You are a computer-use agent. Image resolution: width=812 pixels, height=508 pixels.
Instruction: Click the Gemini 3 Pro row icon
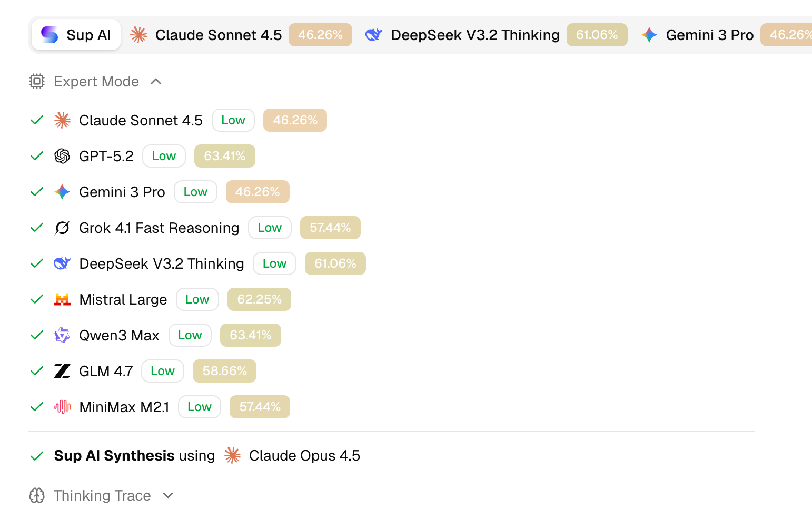click(x=62, y=192)
